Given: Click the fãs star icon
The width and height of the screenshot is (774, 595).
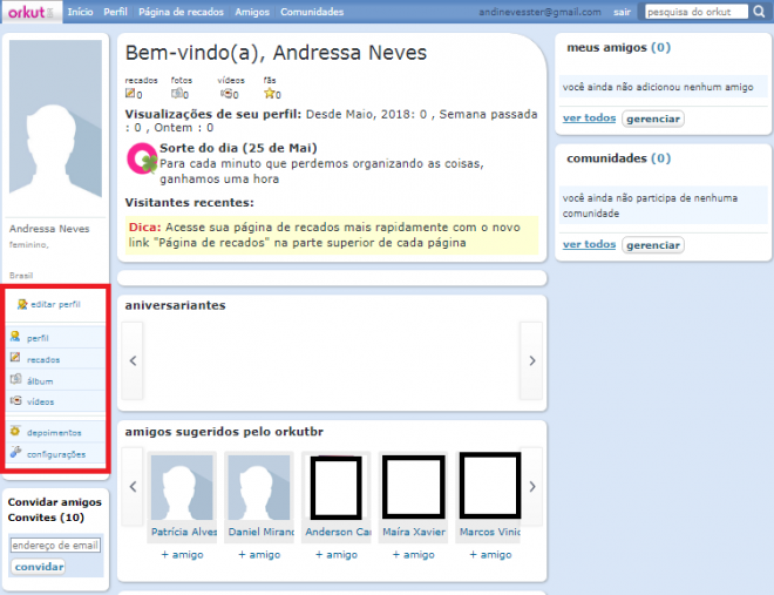Looking at the screenshot, I should point(269,94).
